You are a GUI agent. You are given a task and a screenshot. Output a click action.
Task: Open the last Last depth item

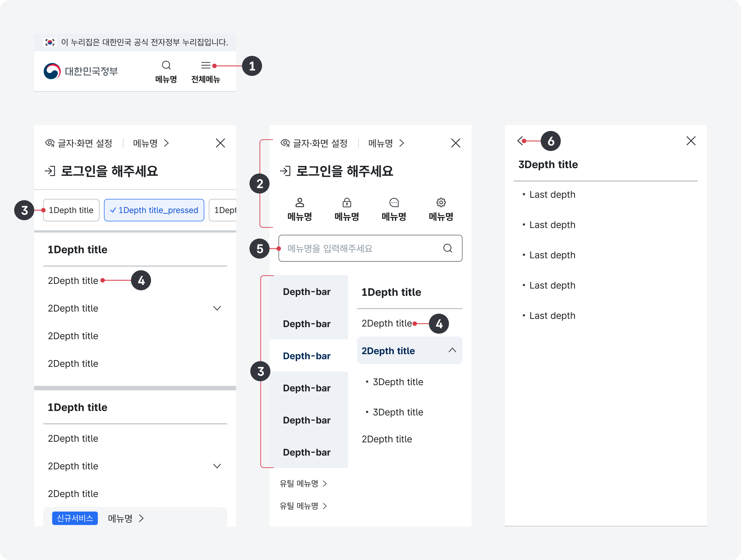tap(552, 316)
